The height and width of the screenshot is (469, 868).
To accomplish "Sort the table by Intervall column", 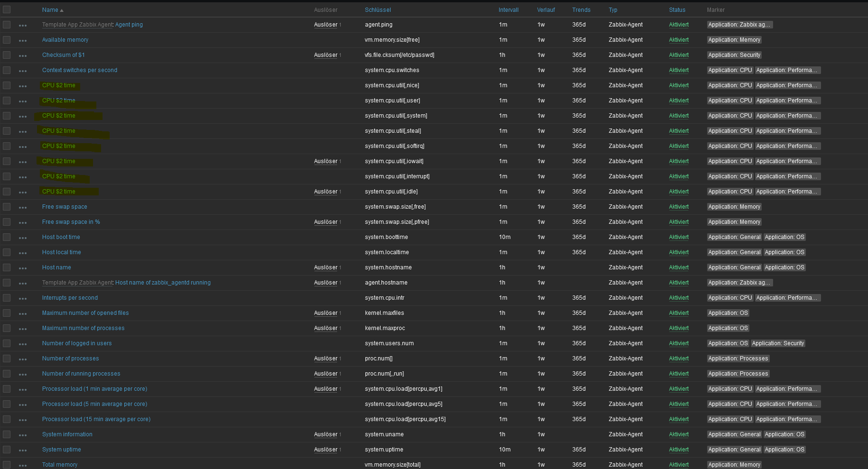I will (x=508, y=10).
